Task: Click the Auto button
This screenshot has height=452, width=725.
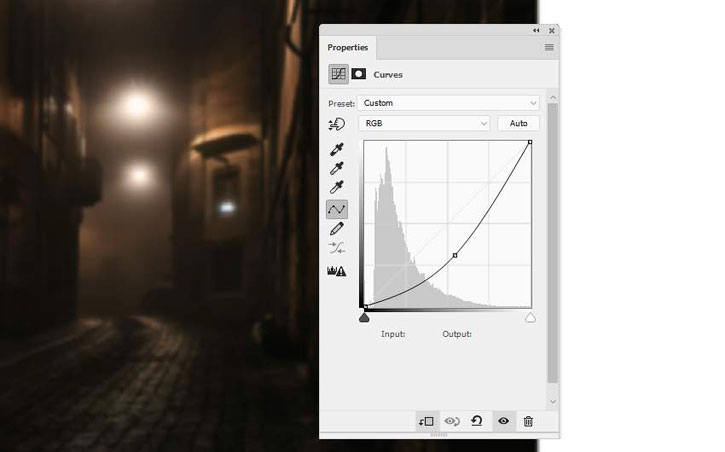Action: click(518, 123)
